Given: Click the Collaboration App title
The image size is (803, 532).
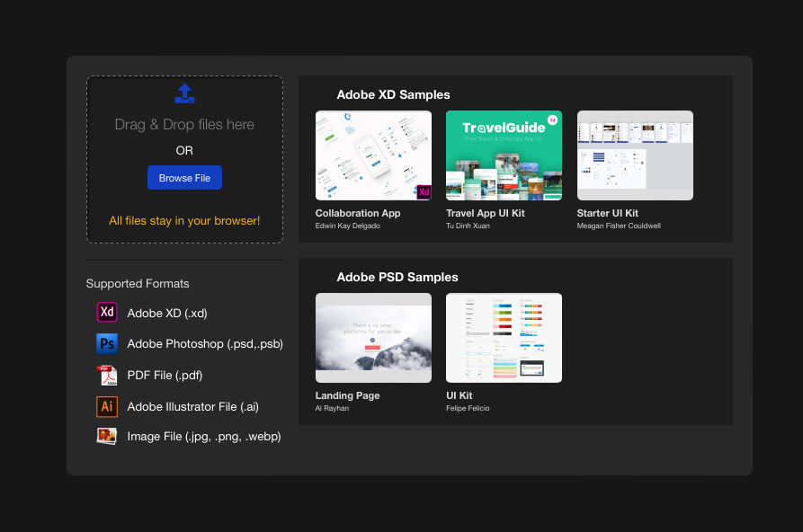Looking at the screenshot, I should 358,213.
